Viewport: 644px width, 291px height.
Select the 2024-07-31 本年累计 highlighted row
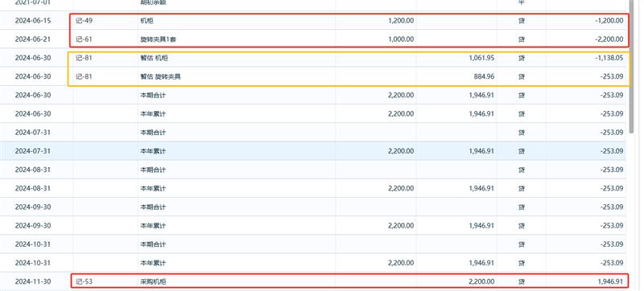(313, 151)
